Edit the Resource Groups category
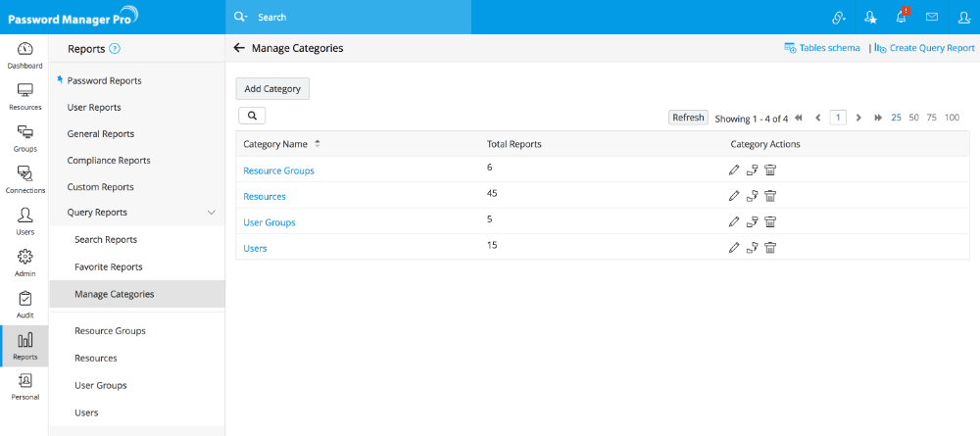The width and height of the screenshot is (980, 436). point(734,170)
